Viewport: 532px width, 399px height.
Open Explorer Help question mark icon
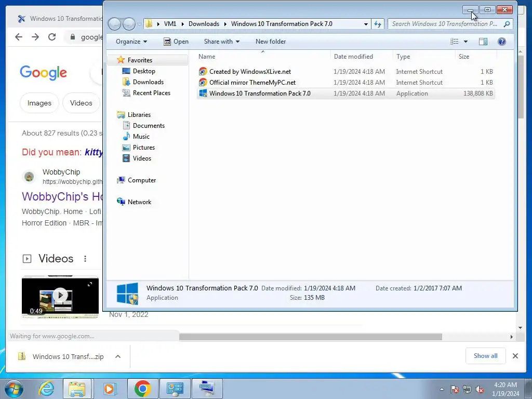pos(501,42)
